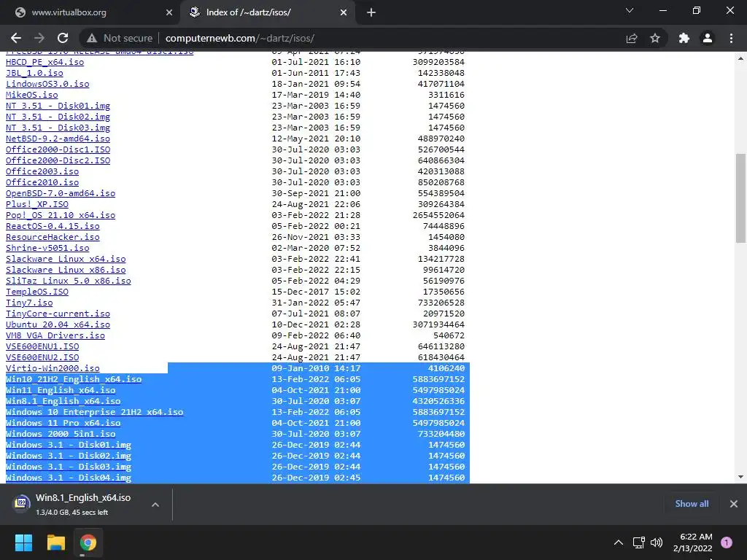This screenshot has height=560, width=747.
Task: Open the volume tray icon
Action: (657, 542)
